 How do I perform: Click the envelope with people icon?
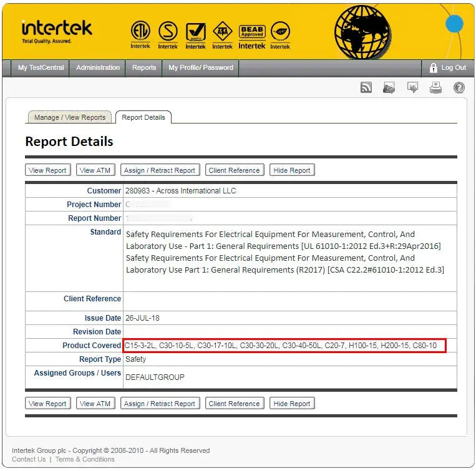click(x=389, y=88)
